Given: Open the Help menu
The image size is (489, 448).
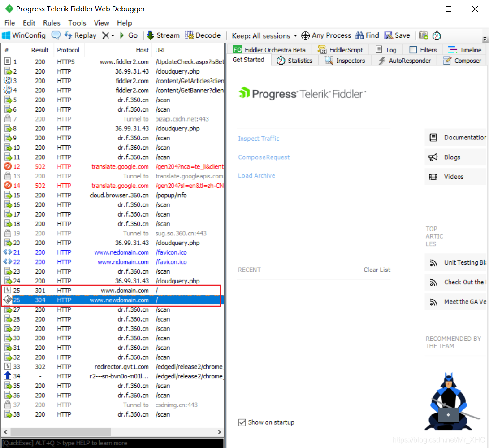Looking at the screenshot, I should point(125,23).
